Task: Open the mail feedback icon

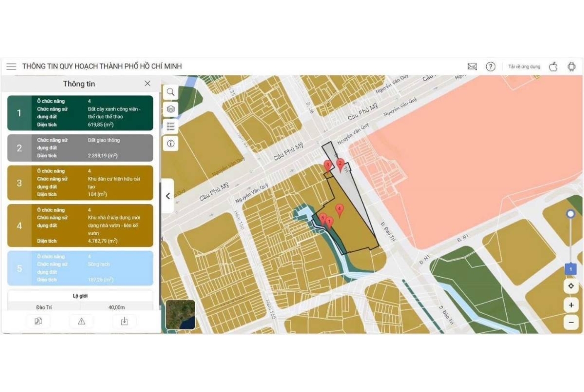Action: coord(472,66)
